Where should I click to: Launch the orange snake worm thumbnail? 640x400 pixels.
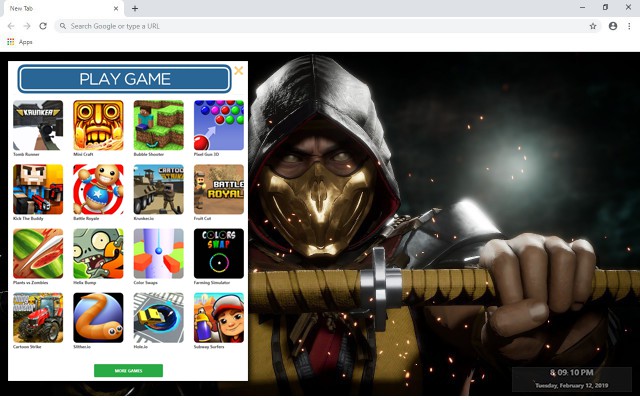coord(98,318)
